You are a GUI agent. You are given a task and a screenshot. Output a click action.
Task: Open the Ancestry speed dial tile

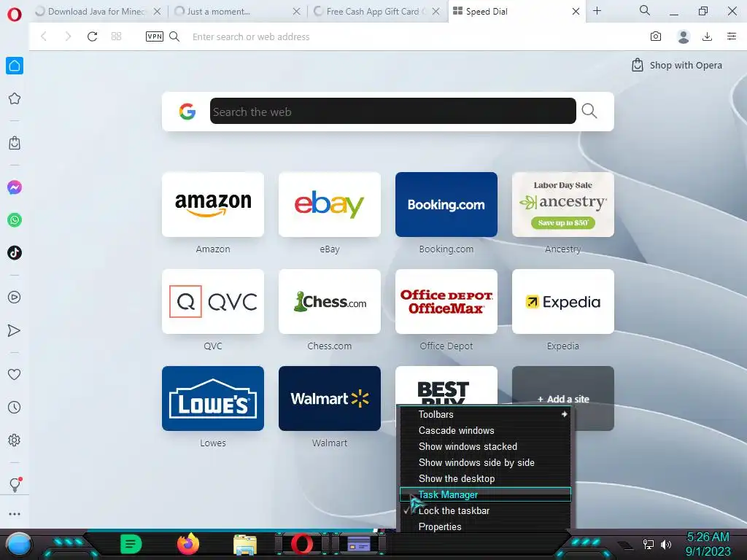click(563, 204)
